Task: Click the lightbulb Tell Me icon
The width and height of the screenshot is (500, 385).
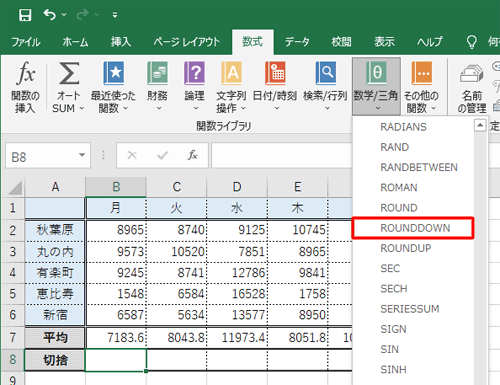Action: 471,42
